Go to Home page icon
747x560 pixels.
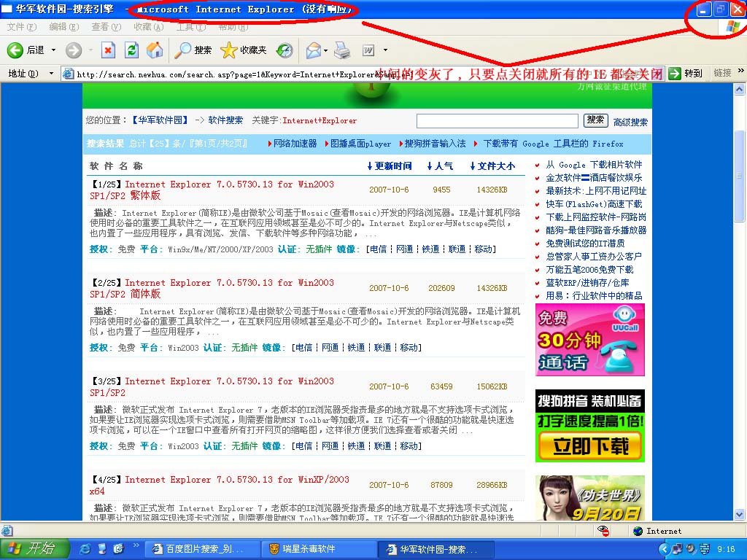pyautogui.click(x=155, y=50)
